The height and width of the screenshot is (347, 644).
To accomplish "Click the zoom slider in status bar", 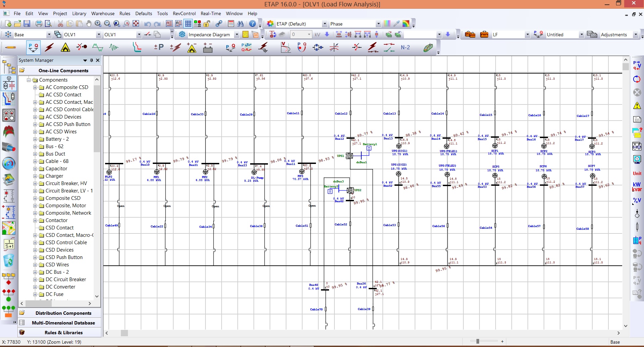I will (478, 341).
